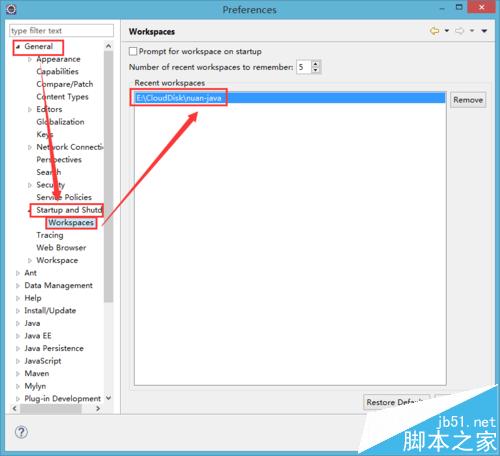Expand the Appearance node
Image resolution: width=500 pixels, height=456 pixels.
(30, 59)
